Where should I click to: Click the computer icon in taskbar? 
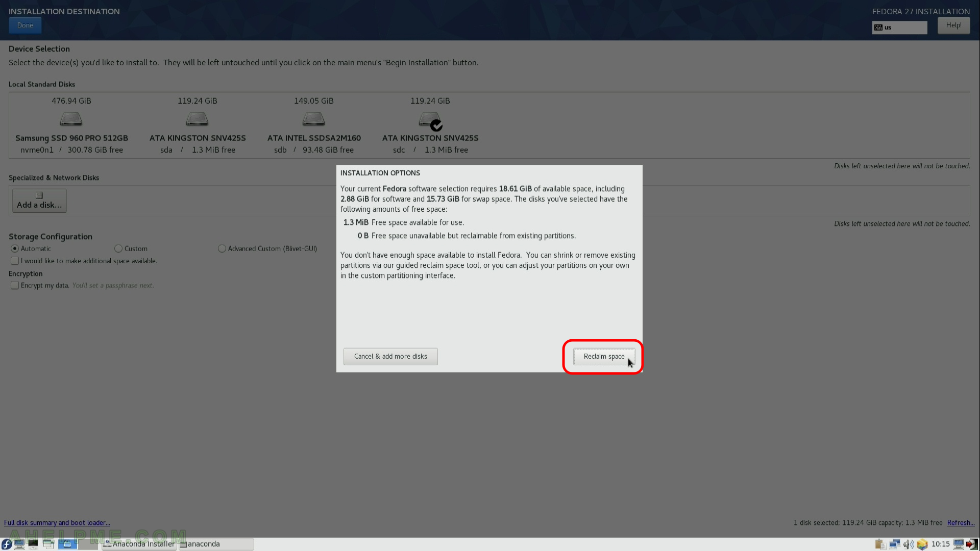pos(19,544)
